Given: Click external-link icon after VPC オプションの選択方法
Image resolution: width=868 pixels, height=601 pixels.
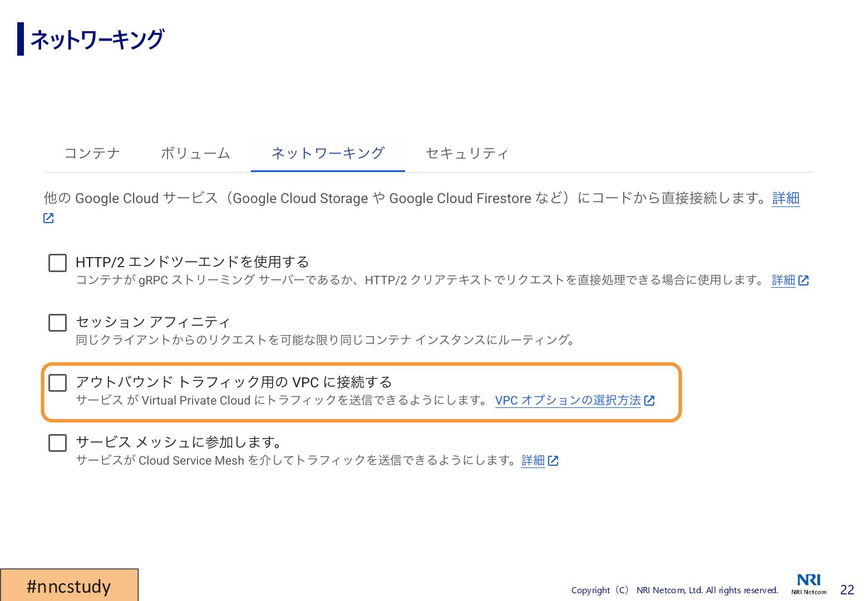Looking at the screenshot, I should tap(649, 401).
